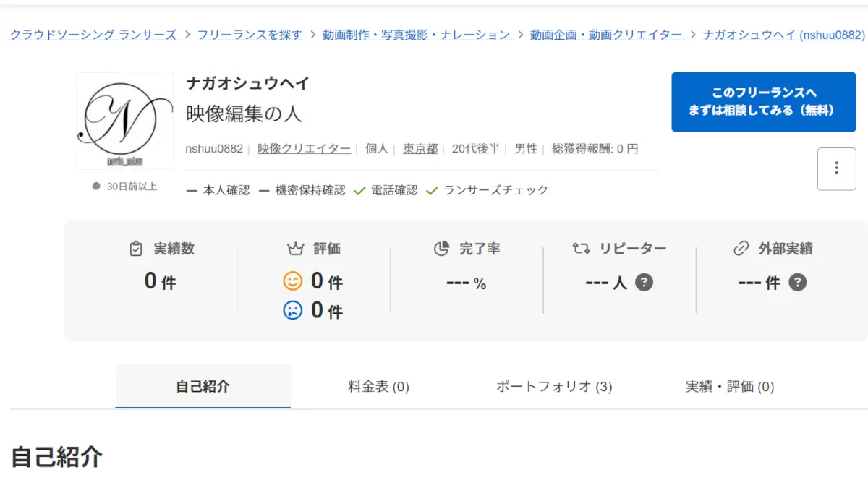Click the 実績数 clipboard icon
Viewport: 868px width, 488px height.
click(x=136, y=249)
